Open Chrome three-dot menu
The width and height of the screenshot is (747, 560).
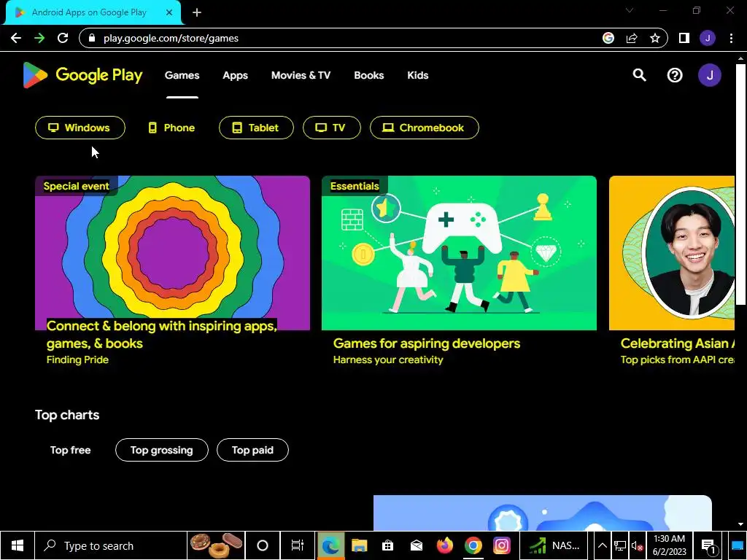(x=731, y=38)
